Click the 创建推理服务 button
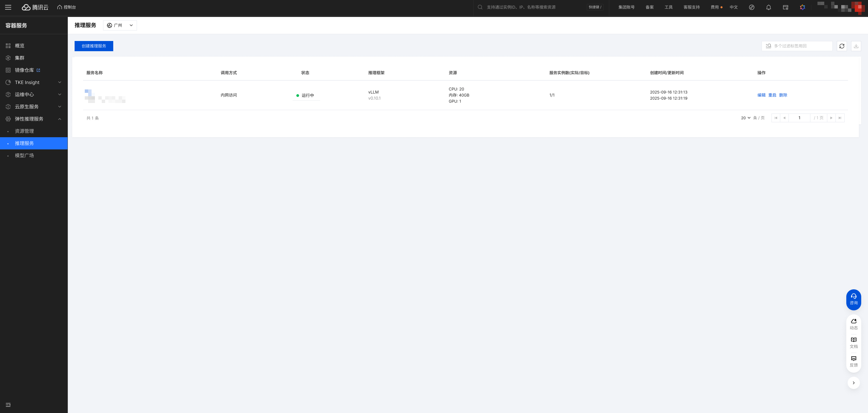This screenshot has height=413, width=868. pyautogui.click(x=94, y=46)
